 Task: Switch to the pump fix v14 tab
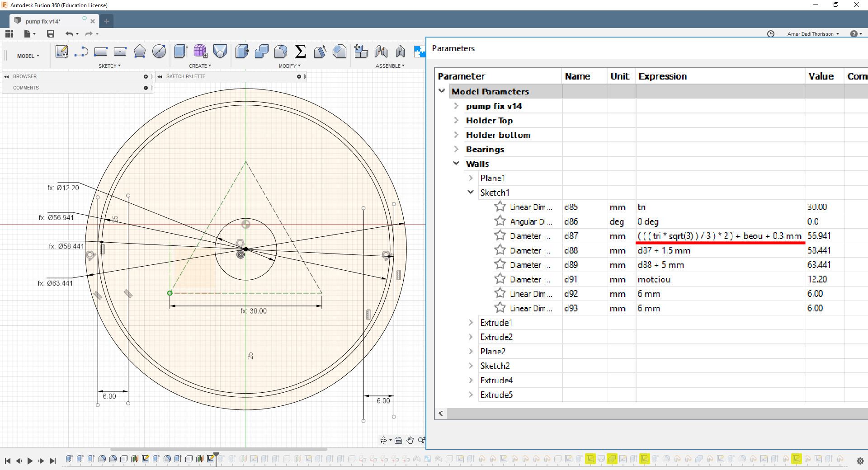pos(43,21)
